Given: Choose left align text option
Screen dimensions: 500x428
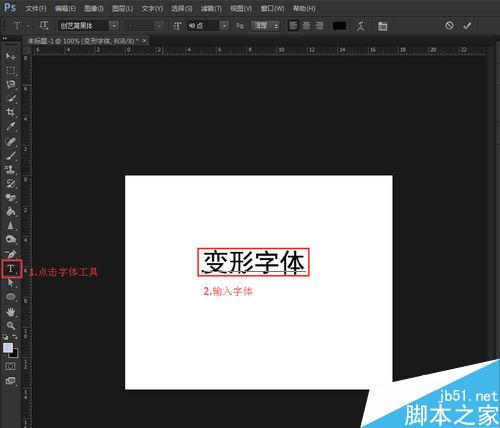Looking at the screenshot, I should [293, 26].
